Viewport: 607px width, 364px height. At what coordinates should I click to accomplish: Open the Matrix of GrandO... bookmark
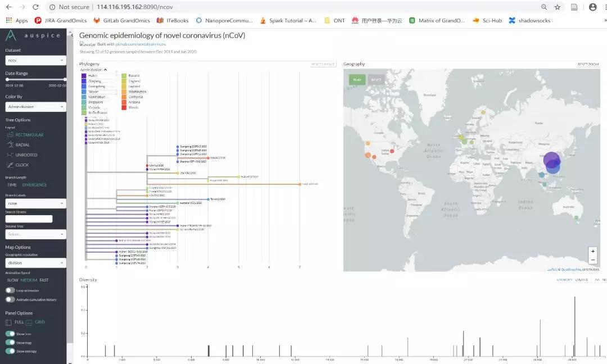tap(437, 20)
